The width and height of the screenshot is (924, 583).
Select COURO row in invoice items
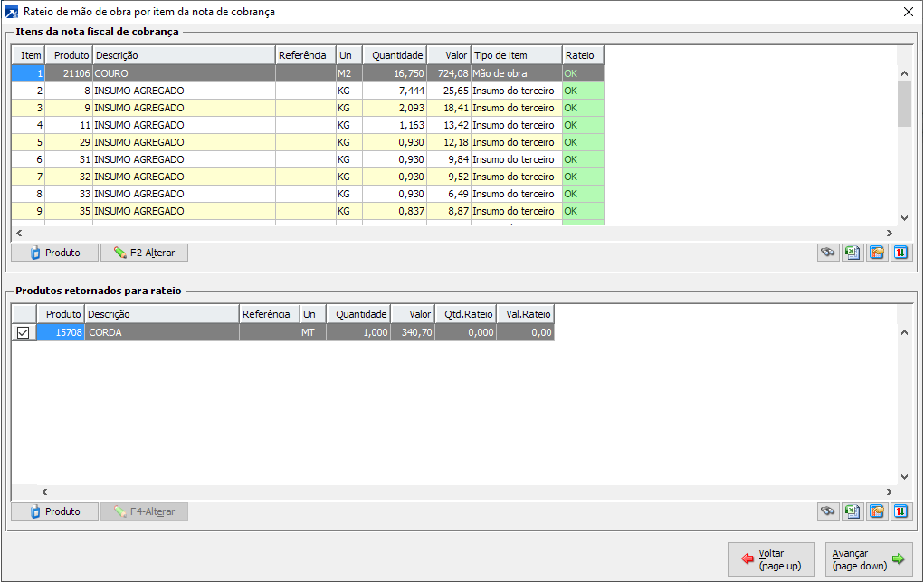tap(308, 73)
